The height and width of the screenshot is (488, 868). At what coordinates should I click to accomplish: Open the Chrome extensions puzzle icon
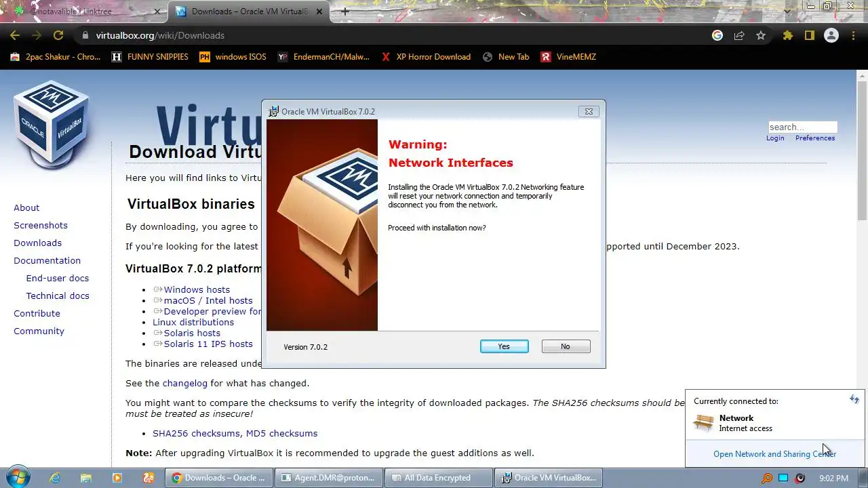(x=787, y=35)
